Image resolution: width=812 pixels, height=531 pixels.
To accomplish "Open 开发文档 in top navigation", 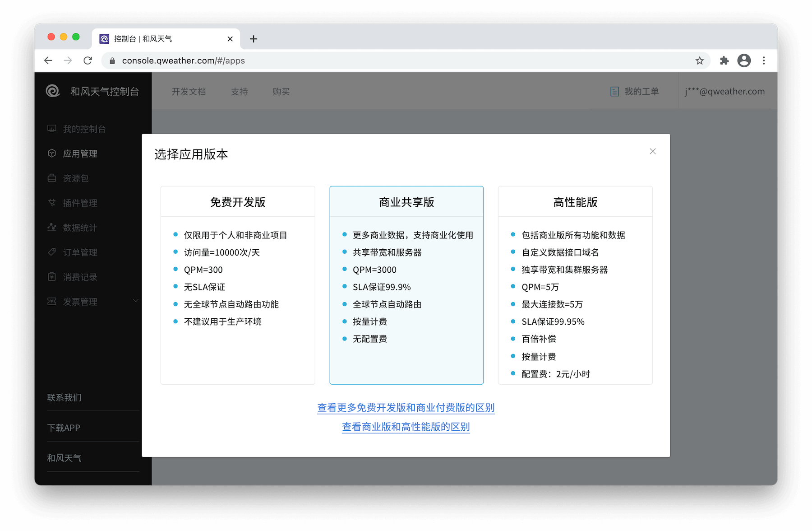I will coord(189,92).
